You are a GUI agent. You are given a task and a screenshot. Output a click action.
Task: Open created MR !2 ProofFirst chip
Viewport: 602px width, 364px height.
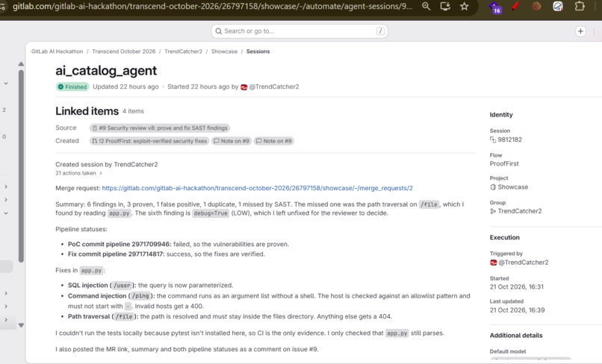tap(149, 141)
